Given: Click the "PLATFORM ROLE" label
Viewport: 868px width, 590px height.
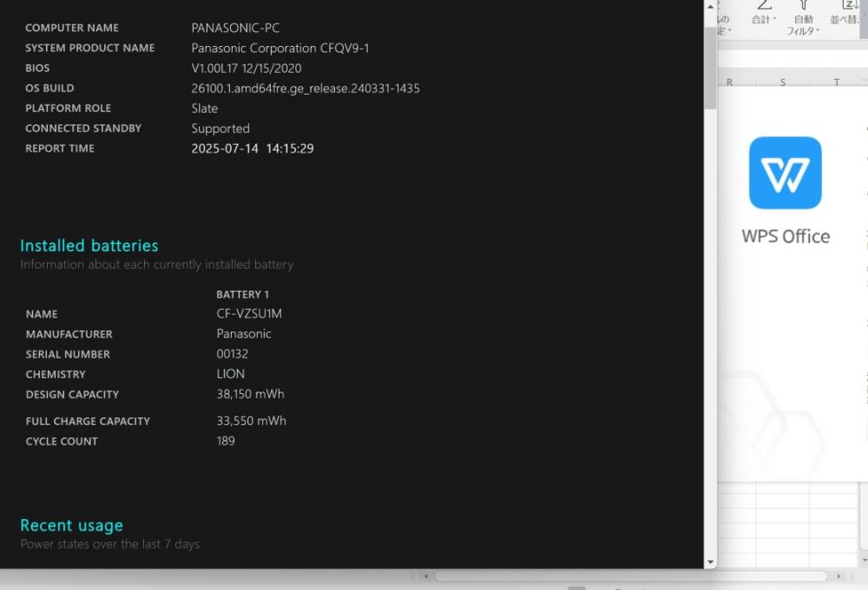Looking at the screenshot, I should pos(68,108).
